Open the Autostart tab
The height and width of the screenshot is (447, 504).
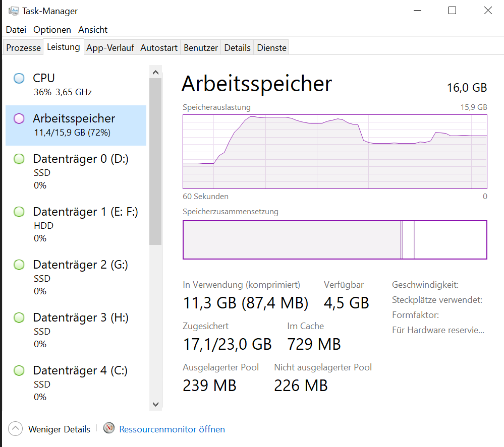tap(158, 47)
